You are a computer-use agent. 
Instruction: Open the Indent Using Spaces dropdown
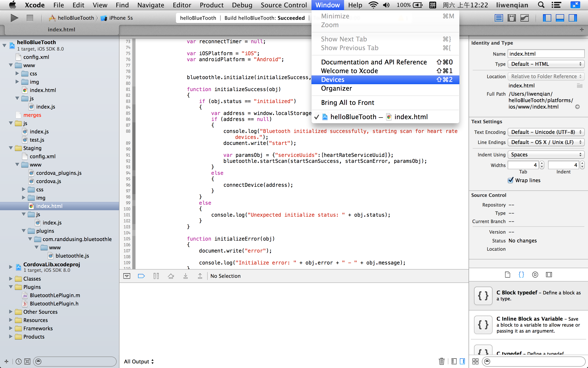click(x=546, y=155)
